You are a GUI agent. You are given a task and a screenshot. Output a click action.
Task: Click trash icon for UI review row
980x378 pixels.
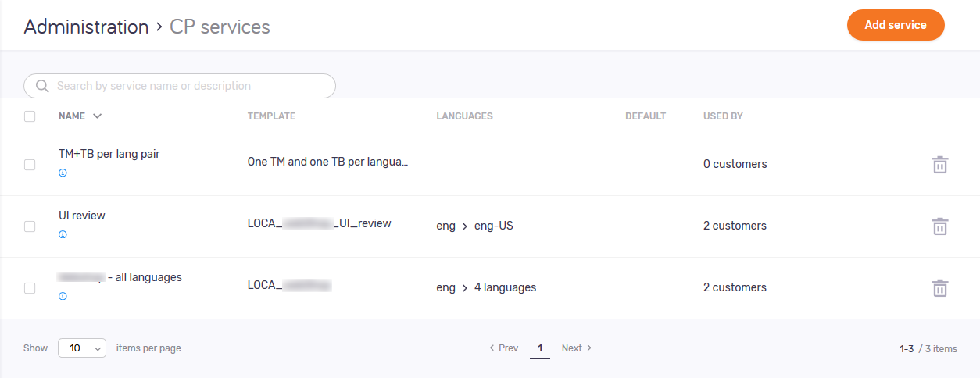pos(939,226)
